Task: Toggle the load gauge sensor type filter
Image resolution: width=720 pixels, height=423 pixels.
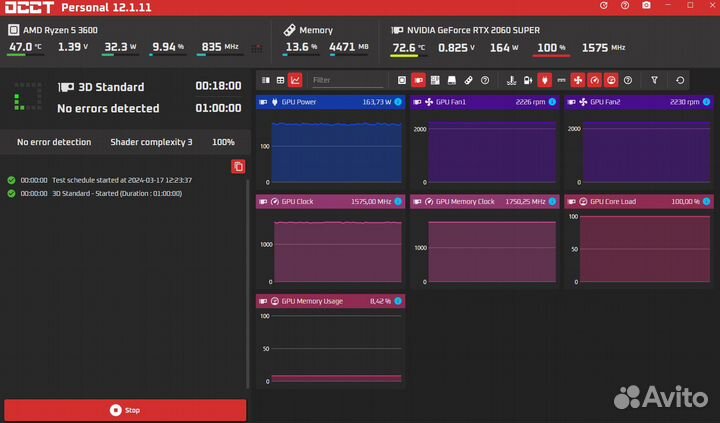Action: coord(611,80)
